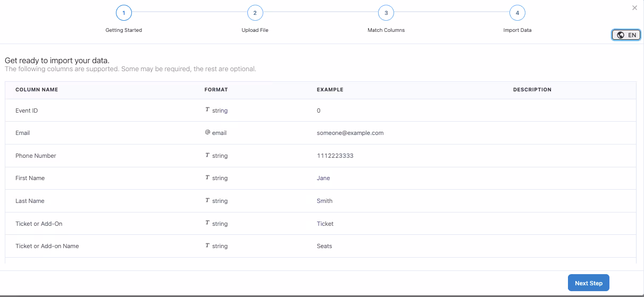Select step 1 circle Getting Started
The image size is (644, 297).
[124, 13]
